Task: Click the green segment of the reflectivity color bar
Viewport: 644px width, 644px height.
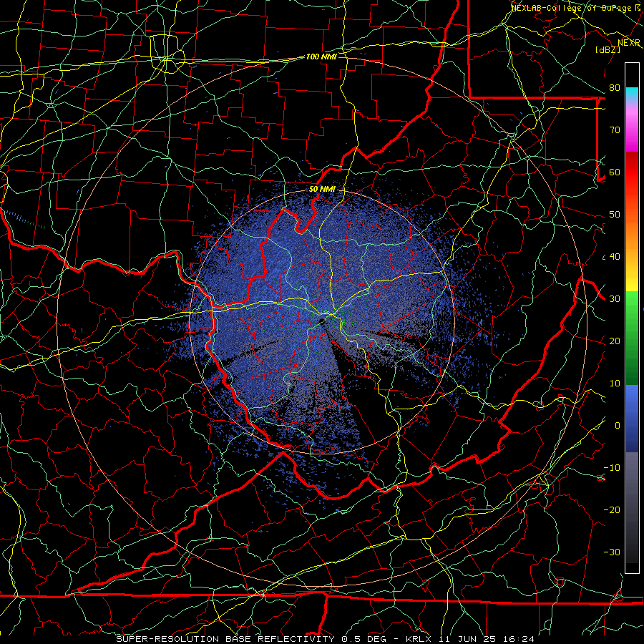Action: [x=632, y=338]
